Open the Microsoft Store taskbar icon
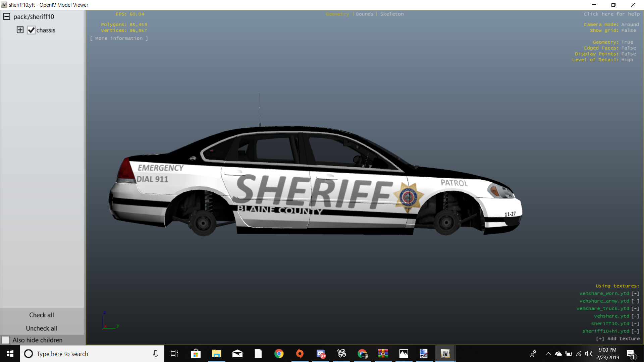The image size is (644, 362). point(196,354)
